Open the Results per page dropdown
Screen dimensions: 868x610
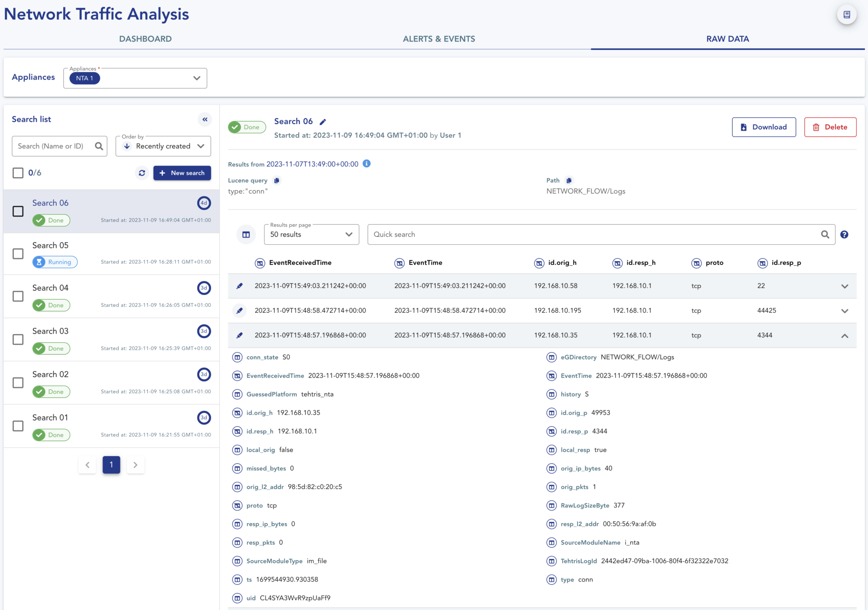pos(348,234)
